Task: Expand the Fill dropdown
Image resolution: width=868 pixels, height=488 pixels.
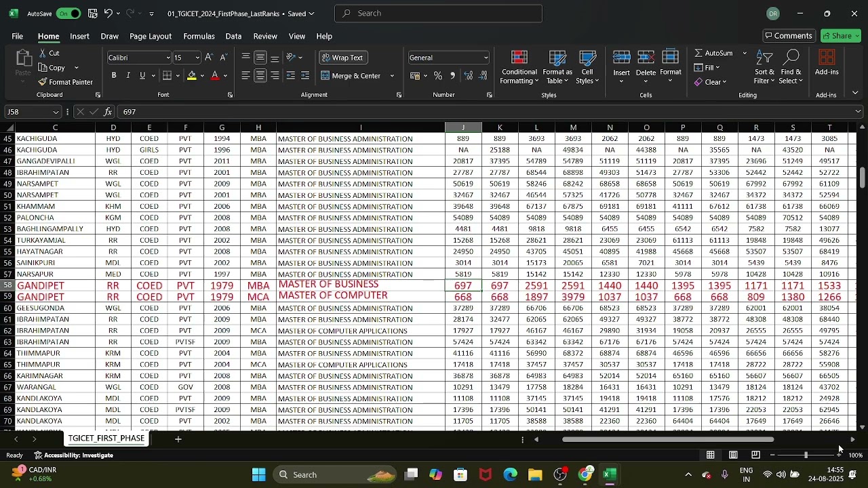Action: (718, 68)
